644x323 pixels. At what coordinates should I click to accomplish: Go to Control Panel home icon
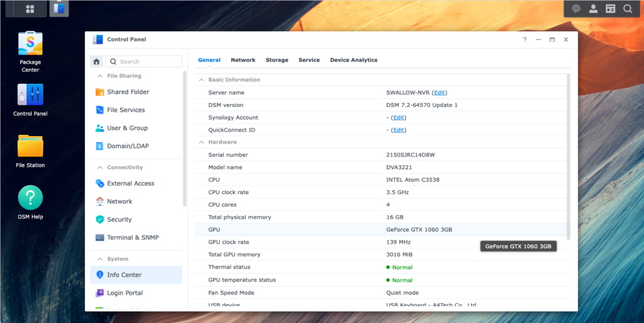point(96,62)
